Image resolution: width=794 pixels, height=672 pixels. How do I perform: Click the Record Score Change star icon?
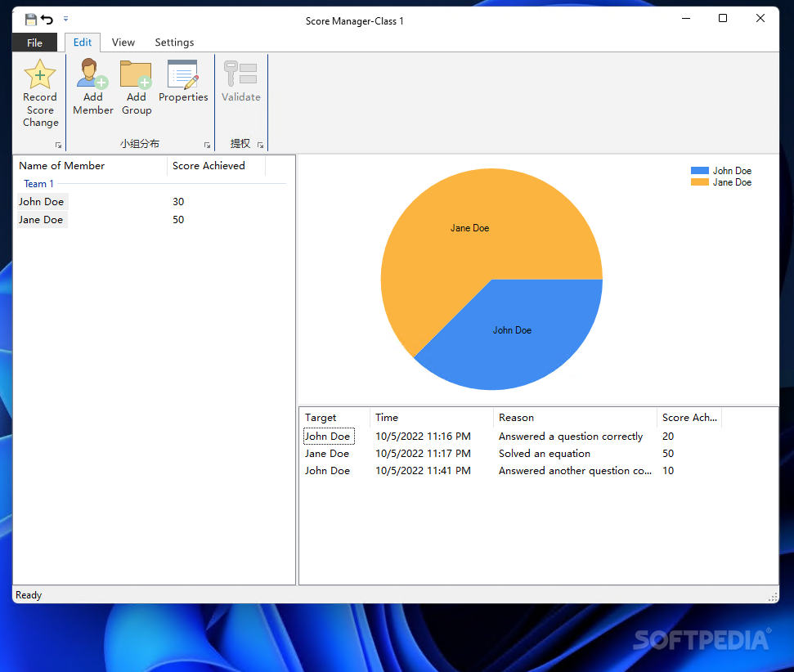click(x=39, y=74)
